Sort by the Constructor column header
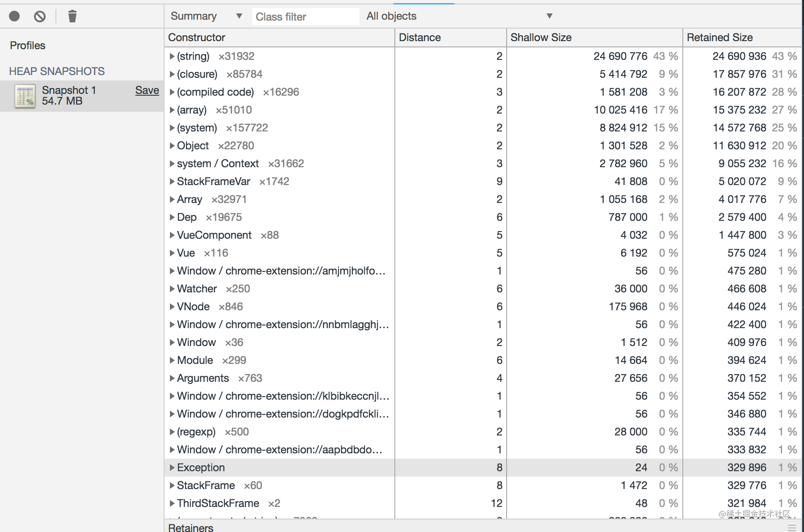The image size is (804, 532). pyautogui.click(x=279, y=38)
